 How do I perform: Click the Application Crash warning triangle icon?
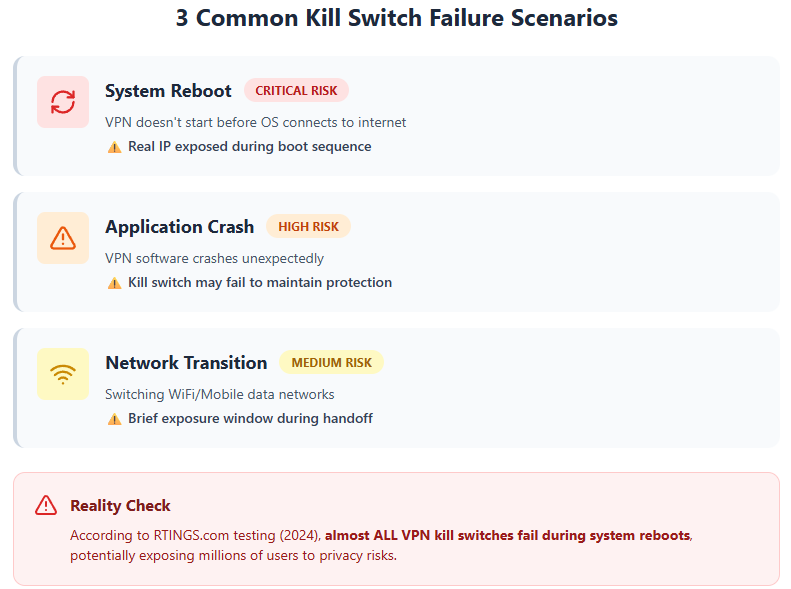tap(63, 238)
